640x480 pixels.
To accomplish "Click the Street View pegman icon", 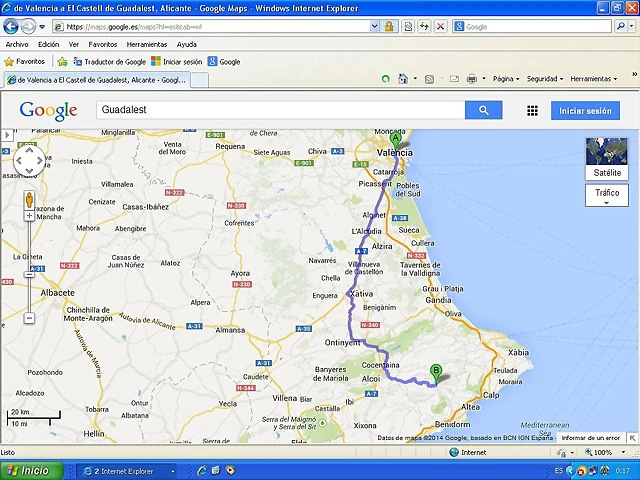I will [x=29, y=200].
